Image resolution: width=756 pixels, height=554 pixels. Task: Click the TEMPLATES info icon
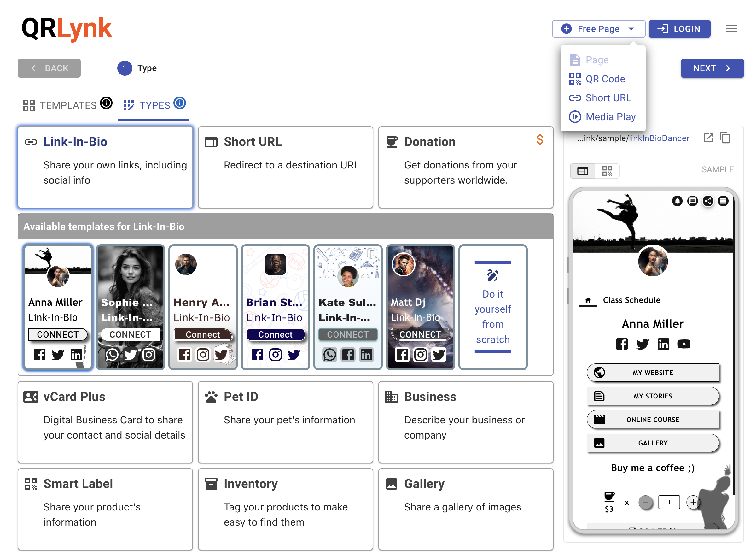pyautogui.click(x=106, y=103)
